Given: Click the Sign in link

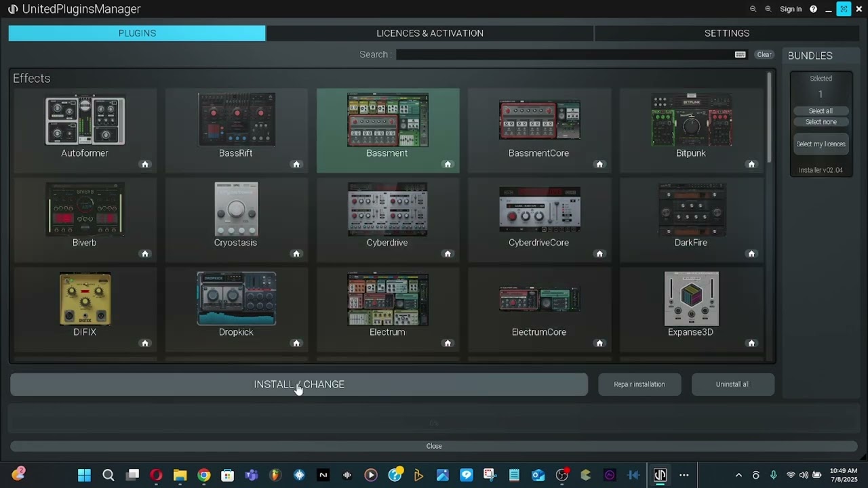Looking at the screenshot, I should click(x=791, y=9).
